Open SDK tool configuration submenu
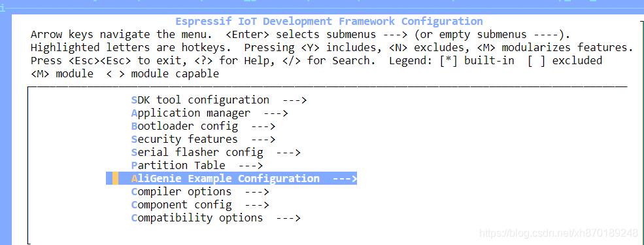Viewport: 644px width, 245px height. point(219,100)
